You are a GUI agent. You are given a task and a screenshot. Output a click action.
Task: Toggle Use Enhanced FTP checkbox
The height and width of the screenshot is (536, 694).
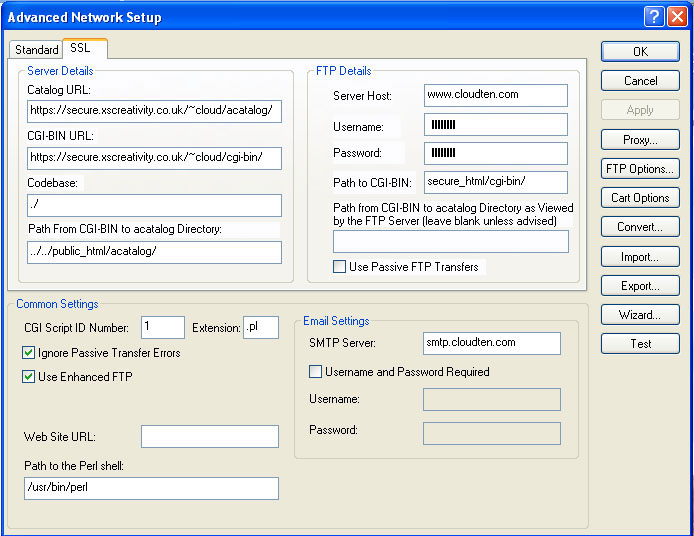[29, 377]
